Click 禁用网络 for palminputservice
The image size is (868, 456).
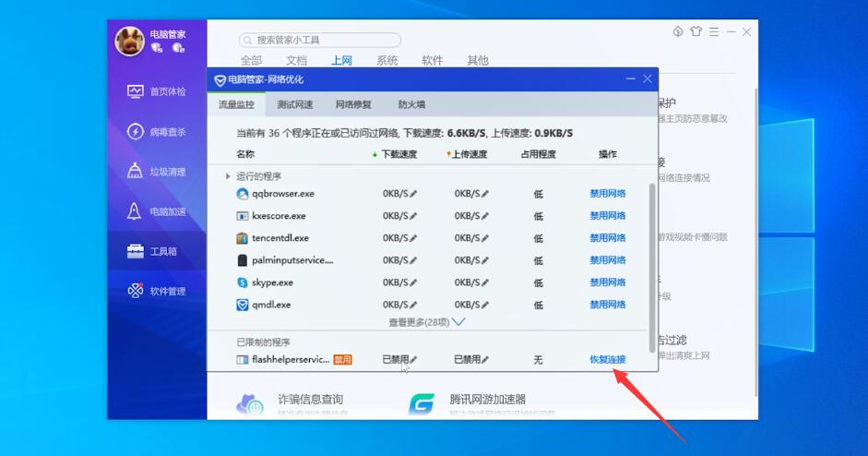tap(607, 260)
